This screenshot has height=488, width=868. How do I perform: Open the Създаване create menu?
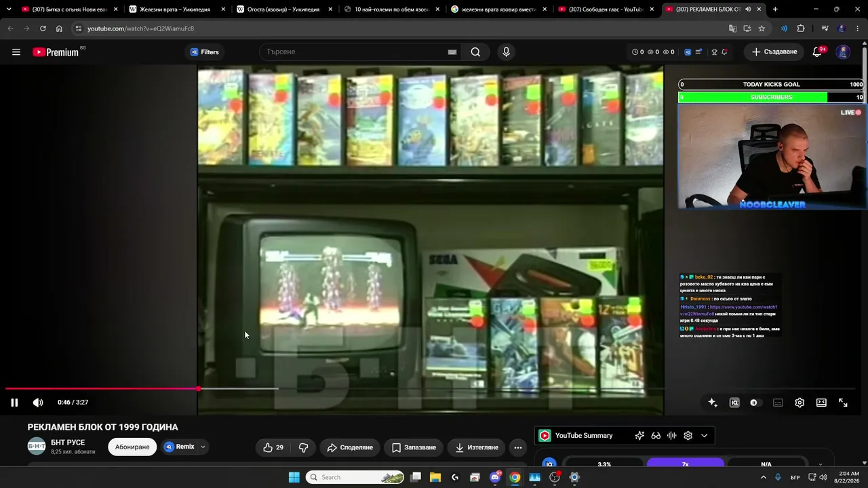[x=774, y=52]
